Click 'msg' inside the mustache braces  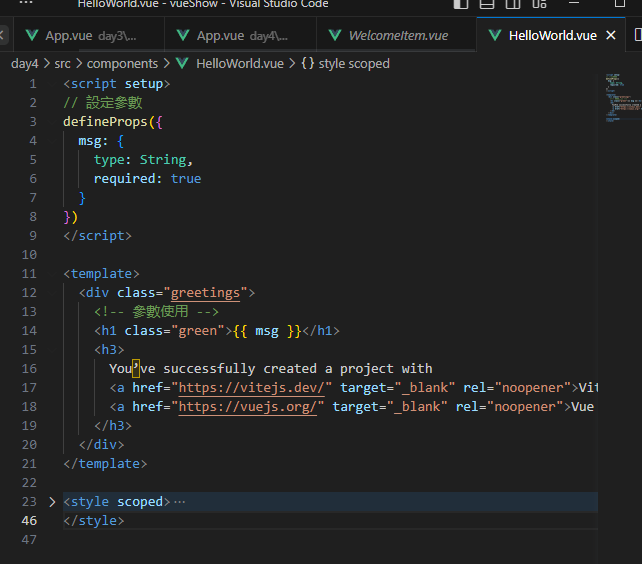[x=267, y=331]
